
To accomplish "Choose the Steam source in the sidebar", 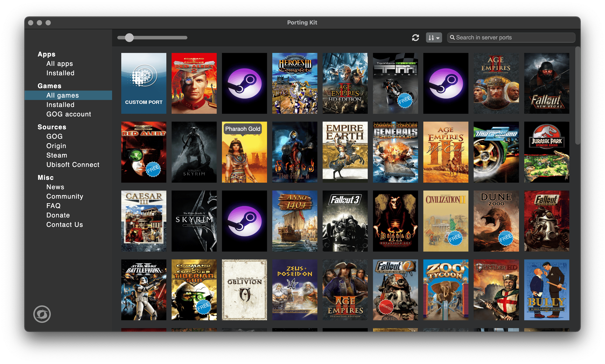I will (57, 155).
